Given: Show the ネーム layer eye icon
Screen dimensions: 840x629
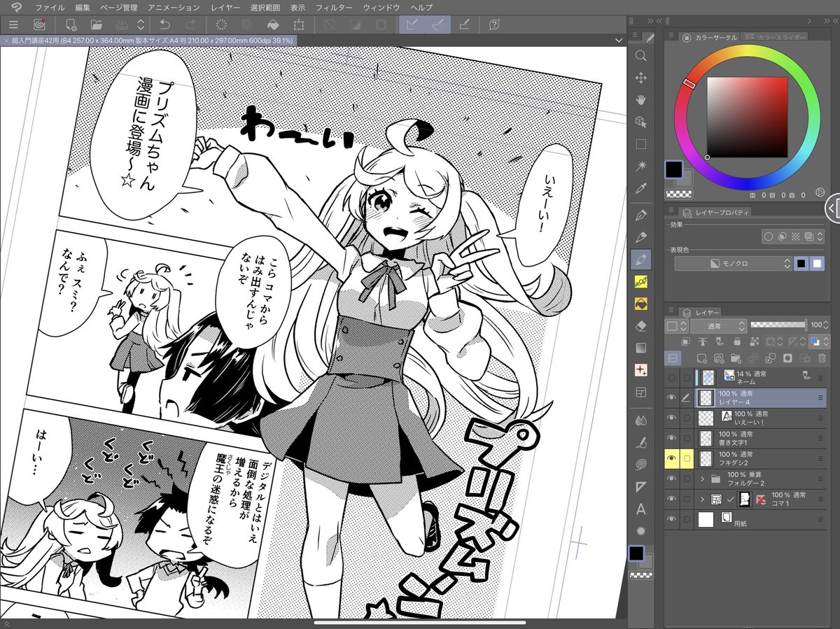Looking at the screenshot, I should [673, 376].
